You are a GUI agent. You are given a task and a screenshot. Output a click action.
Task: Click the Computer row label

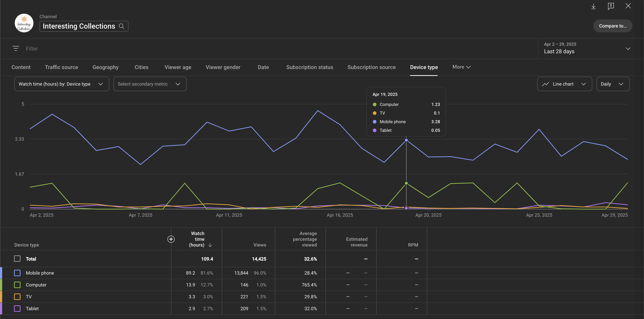(x=36, y=285)
